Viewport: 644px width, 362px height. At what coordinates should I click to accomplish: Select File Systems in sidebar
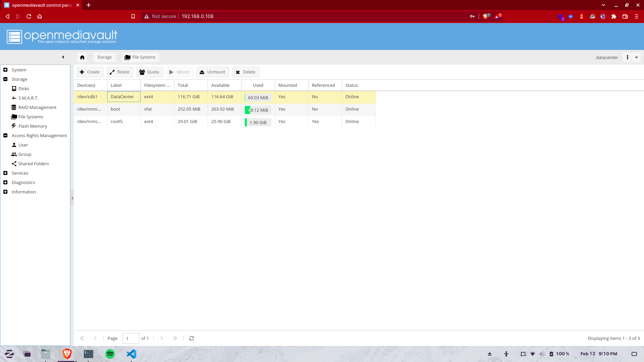tap(31, 117)
